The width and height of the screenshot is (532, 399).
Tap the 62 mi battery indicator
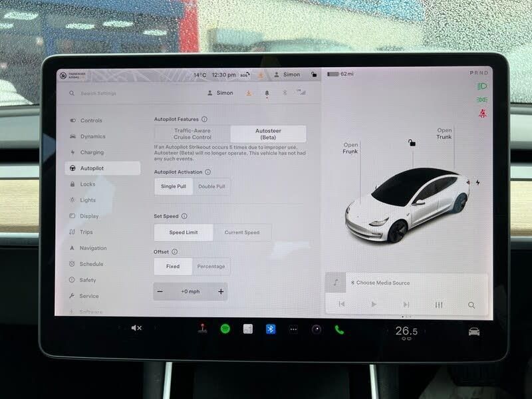click(x=340, y=74)
